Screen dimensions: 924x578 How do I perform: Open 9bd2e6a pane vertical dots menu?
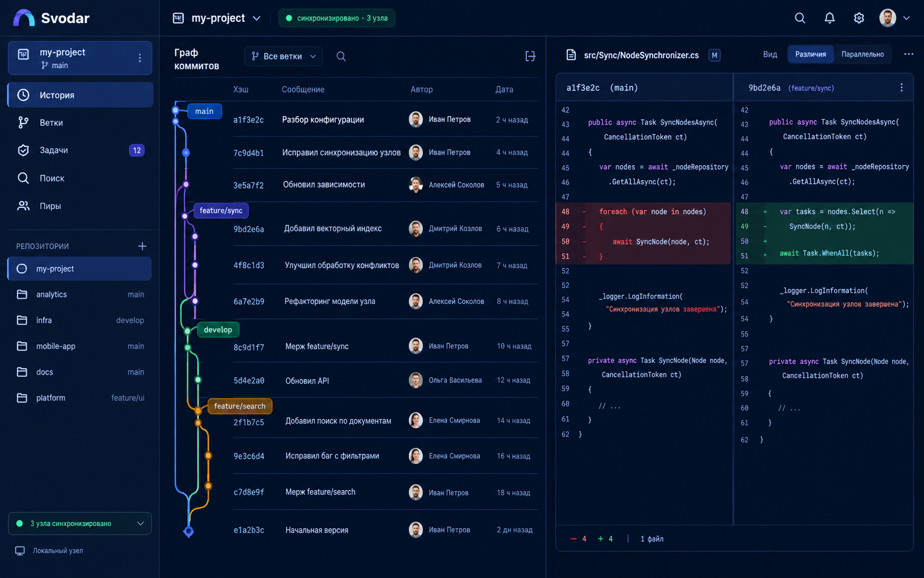[901, 87]
